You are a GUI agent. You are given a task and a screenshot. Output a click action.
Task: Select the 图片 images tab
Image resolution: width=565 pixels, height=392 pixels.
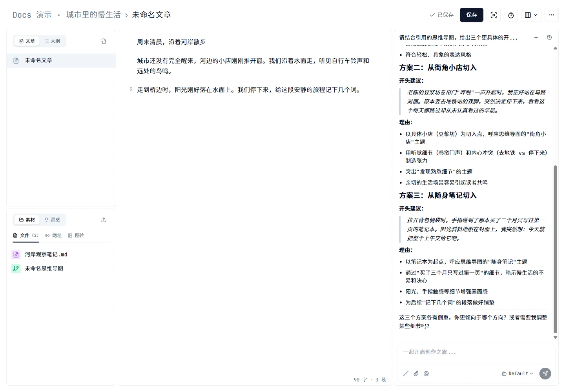[76, 236]
